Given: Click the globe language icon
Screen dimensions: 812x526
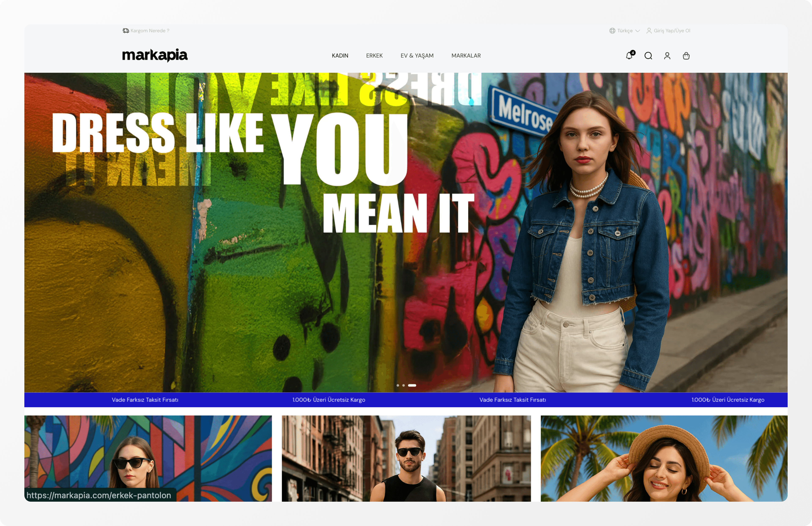Looking at the screenshot, I should tap(612, 31).
